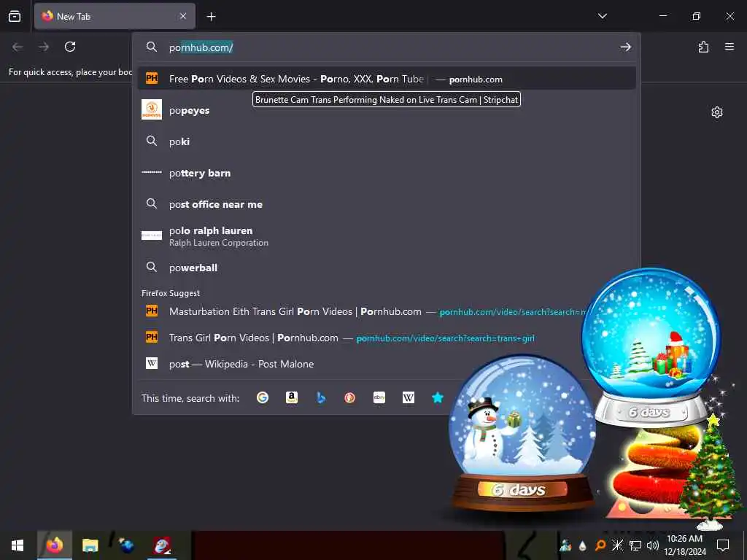This screenshot has width=747, height=560.
Task: Search with DuckDuckGo this time
Action: tap(349, 397)
